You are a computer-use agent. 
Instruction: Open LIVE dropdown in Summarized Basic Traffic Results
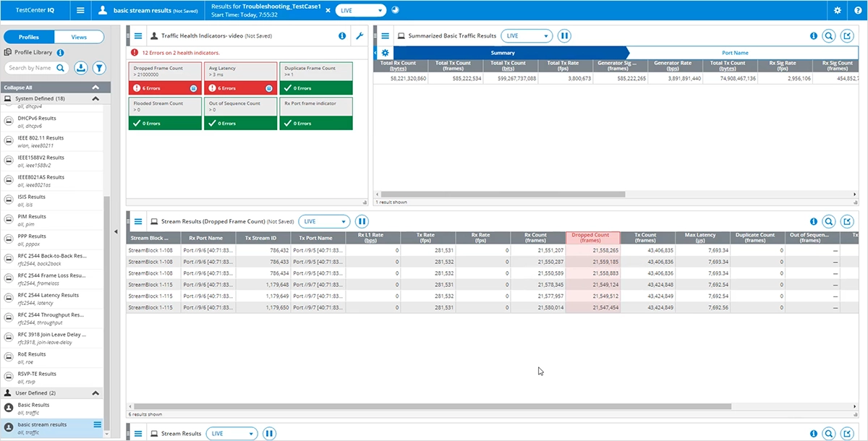point(526,36)
